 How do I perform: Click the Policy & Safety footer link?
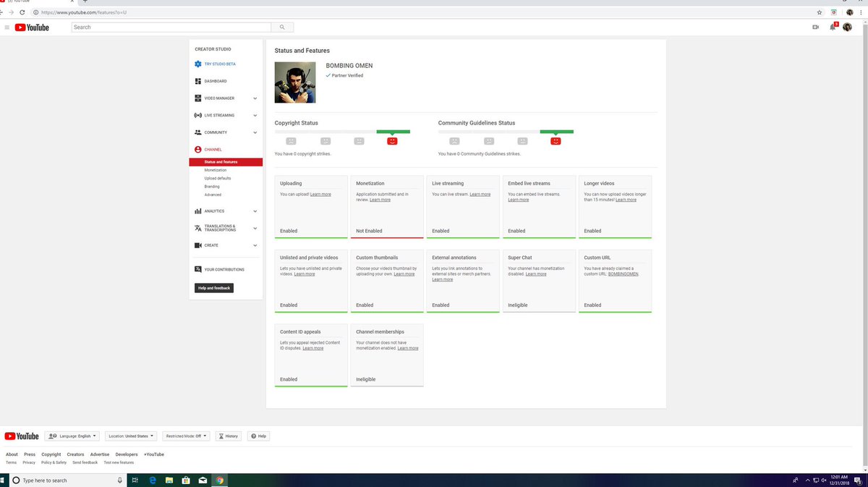[54, 462]
